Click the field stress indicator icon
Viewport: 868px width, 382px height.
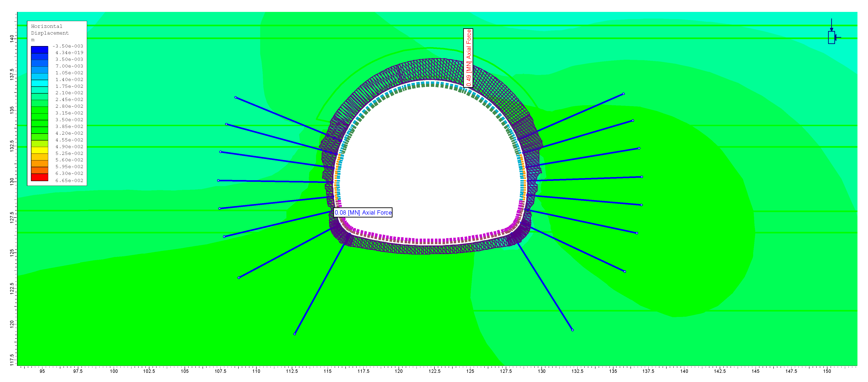tap(831, 37)
